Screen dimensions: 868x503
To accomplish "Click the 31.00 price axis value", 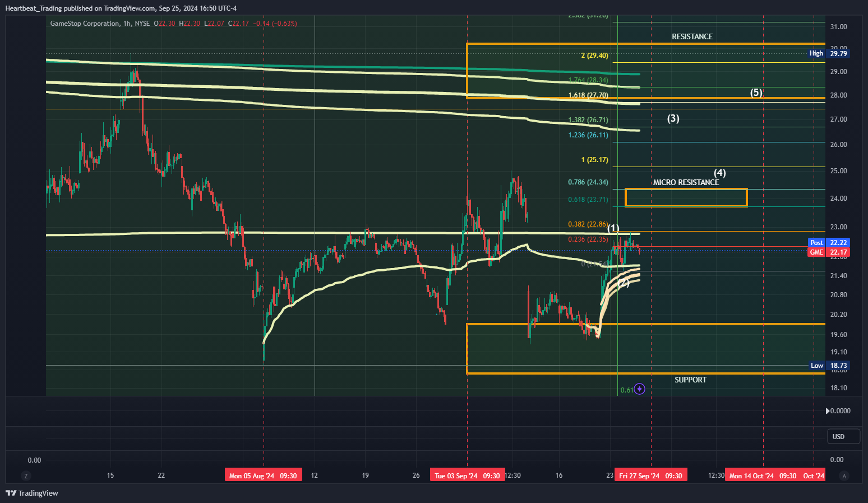I will 839,27.
